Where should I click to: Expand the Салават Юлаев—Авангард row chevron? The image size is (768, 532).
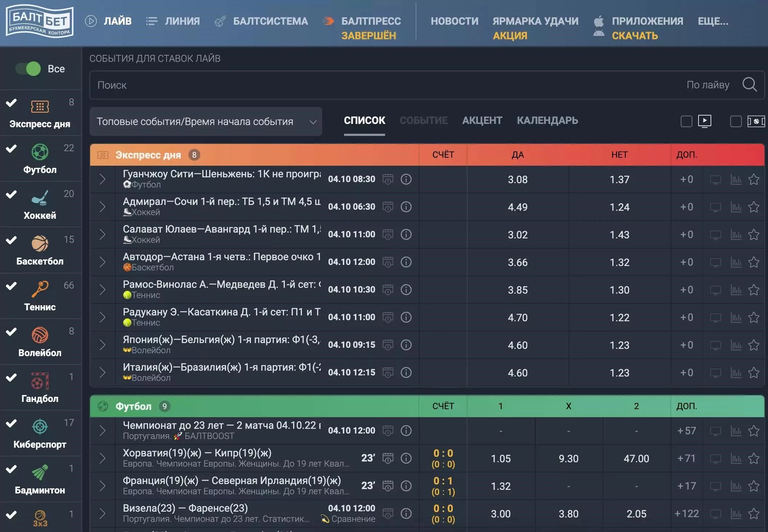[103, 234]
